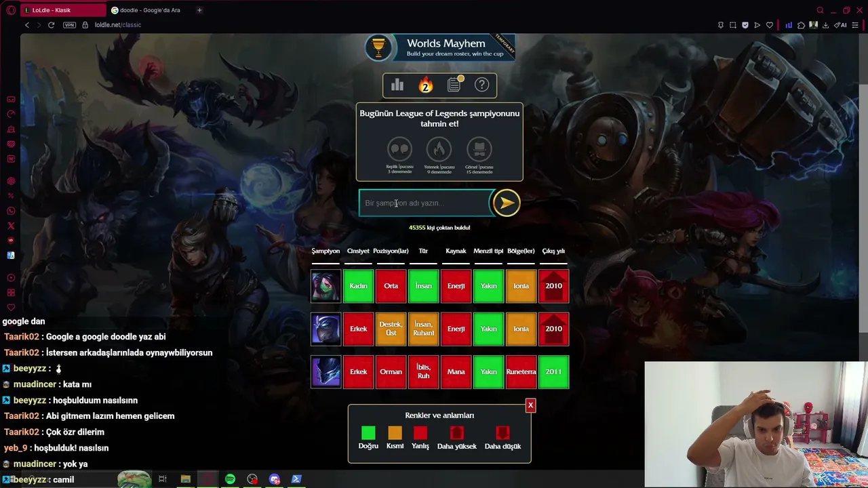Click the Yetenek ipucu flame hint icon

click(x=439, y=149)
